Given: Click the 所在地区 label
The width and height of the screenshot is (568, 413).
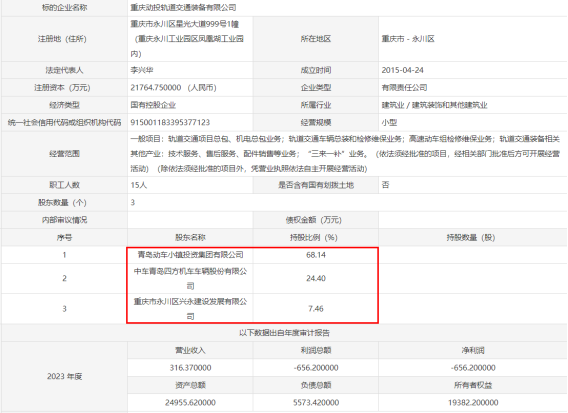Looking at the screenshot, I should tap(316, 39).
